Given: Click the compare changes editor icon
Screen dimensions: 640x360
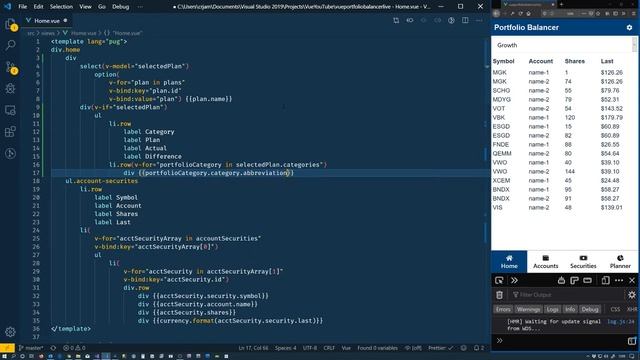Looking at the screenshot, I should [x=396, y=20].
